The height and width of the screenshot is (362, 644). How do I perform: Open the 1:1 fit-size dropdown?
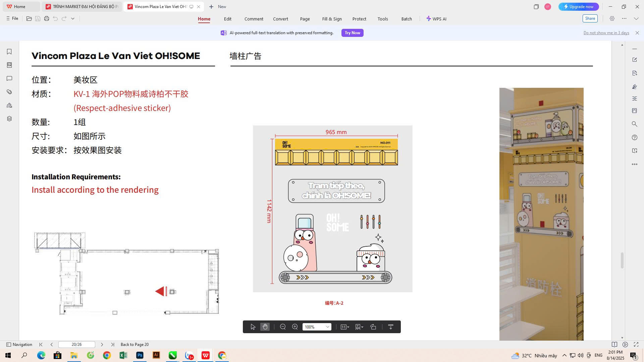tap(345, 327)
